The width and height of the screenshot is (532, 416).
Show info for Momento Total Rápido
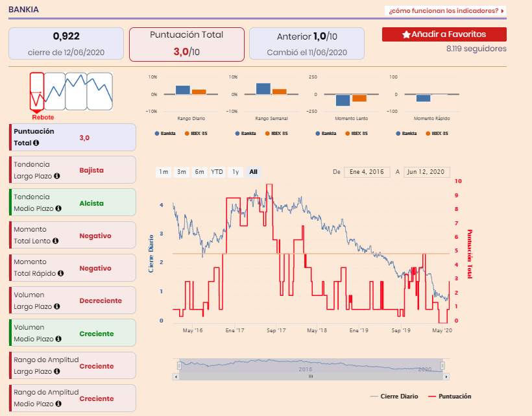(x=61, y=273)
